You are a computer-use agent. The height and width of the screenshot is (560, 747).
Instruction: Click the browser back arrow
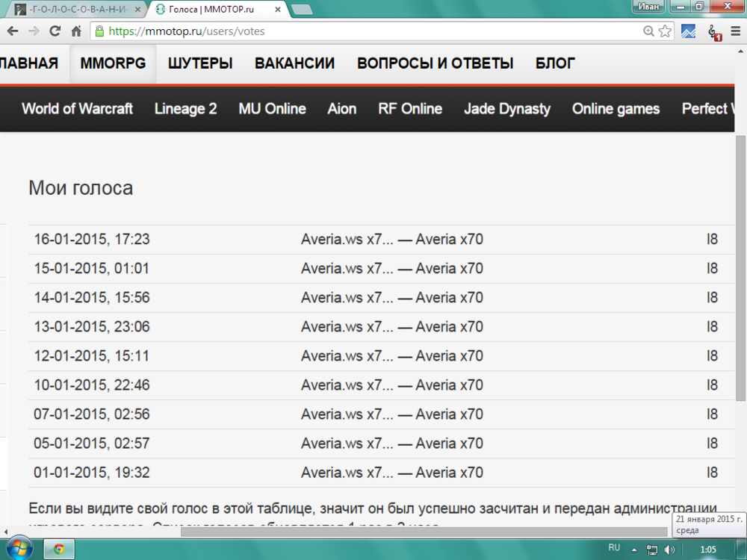click(x=13, y=31)
